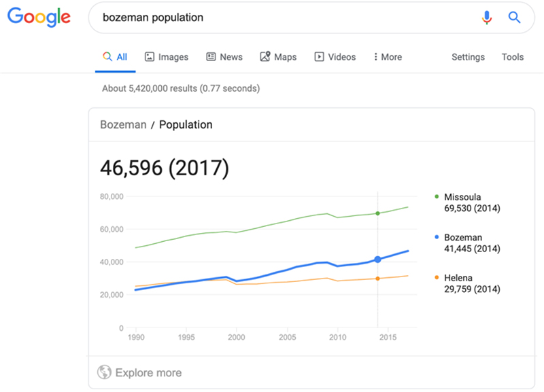Screen dimensions: 544x392
Task: Go to the Maps tab
Action: (278, 57)
